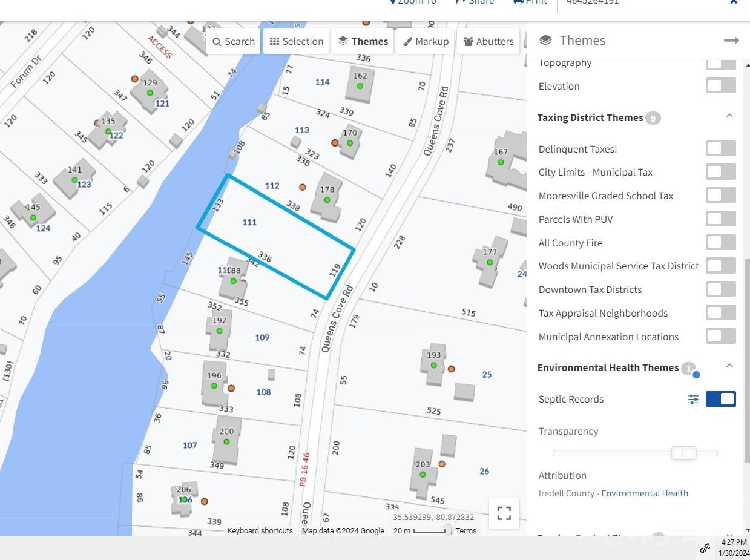The image size is (750, 560).
Task: Open the Environmental Health attribution link
Action: click(644, 493)
